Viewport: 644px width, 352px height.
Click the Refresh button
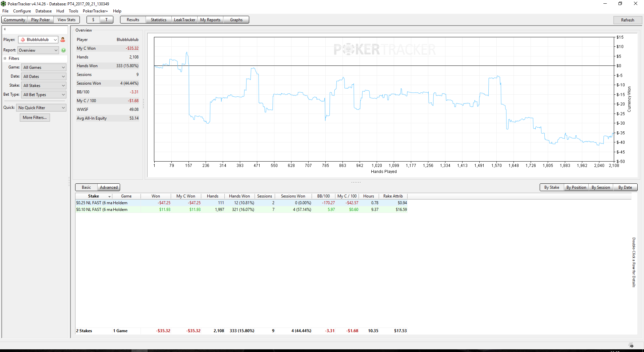(x=628, y=20)
